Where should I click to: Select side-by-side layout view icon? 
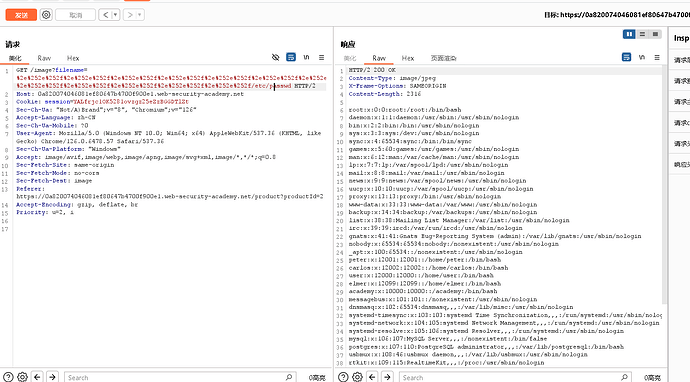coord(629,34)
